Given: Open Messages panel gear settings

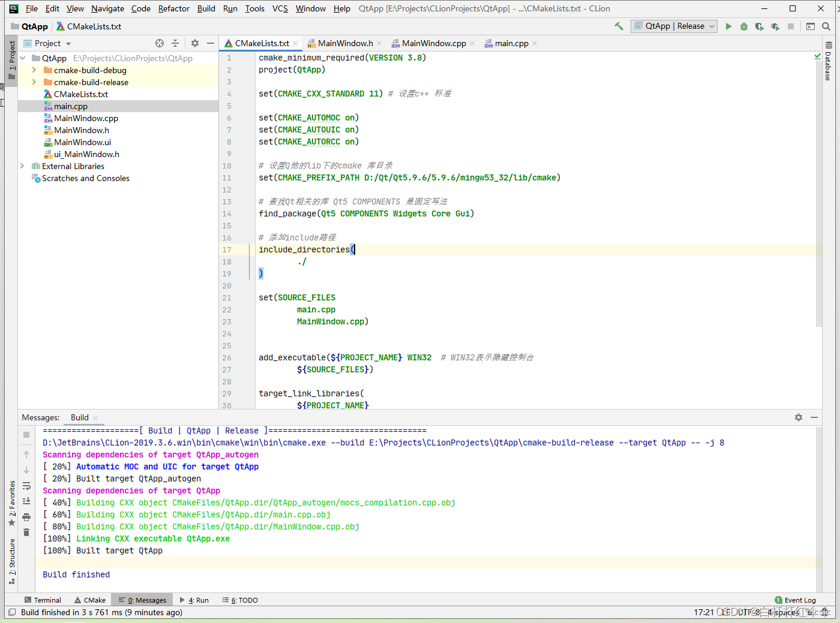Looking at the screenshot, I should click(x=799, y=417).
